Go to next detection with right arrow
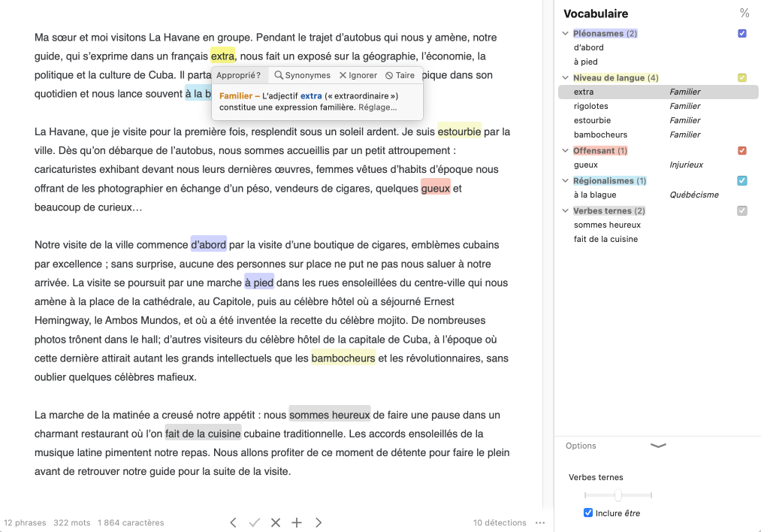Screen dimensions: 761x532 pyautogui.click(x=319, y=522)
